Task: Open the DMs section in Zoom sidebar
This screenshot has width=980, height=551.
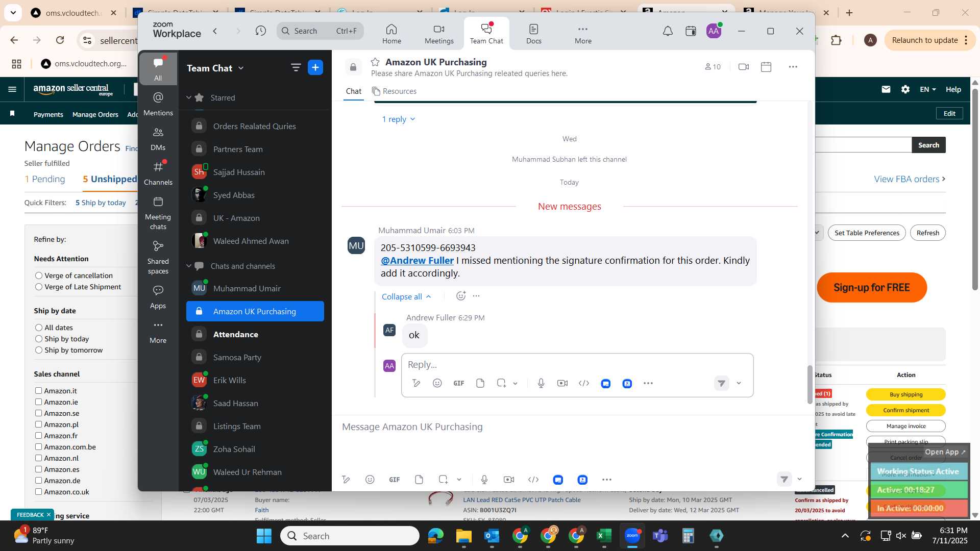Action: [x=158, y=139]
